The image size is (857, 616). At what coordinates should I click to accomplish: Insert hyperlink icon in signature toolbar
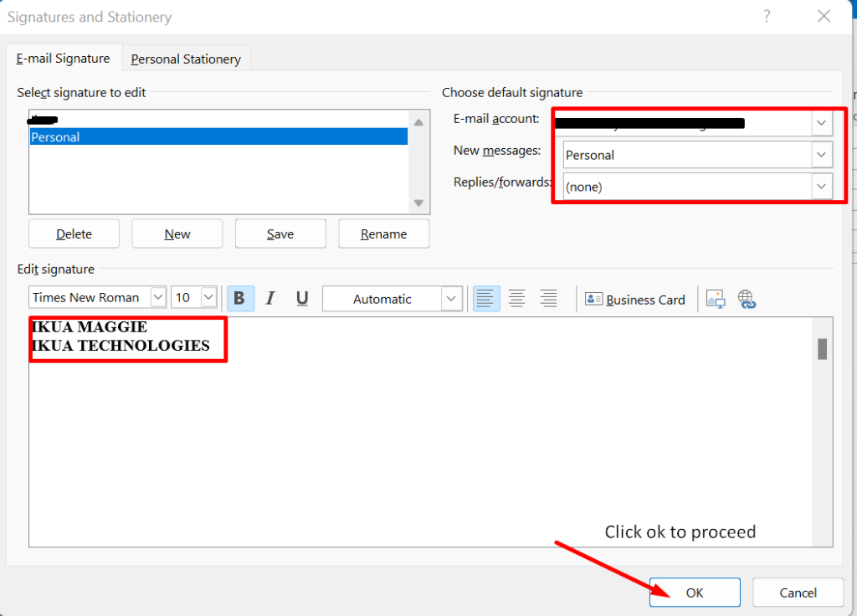(747, 299)
